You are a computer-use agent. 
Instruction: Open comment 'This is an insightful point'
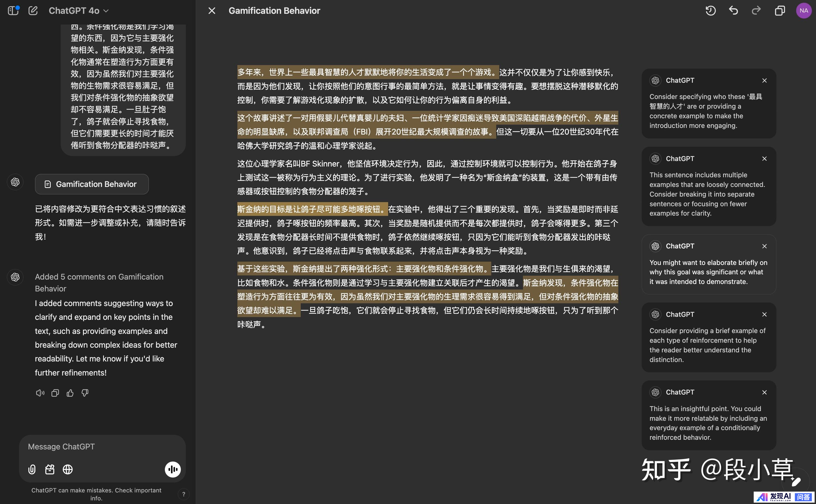point(709,415)
